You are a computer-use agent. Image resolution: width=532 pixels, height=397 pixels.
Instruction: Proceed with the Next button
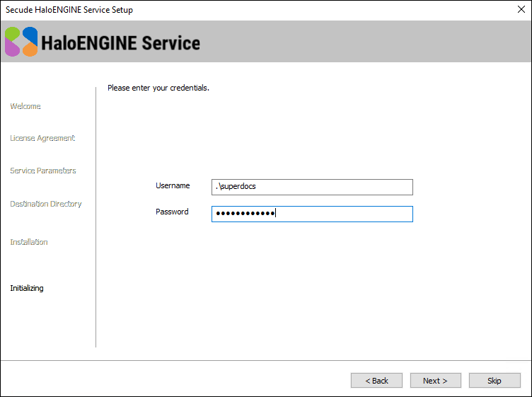(435, 381)
